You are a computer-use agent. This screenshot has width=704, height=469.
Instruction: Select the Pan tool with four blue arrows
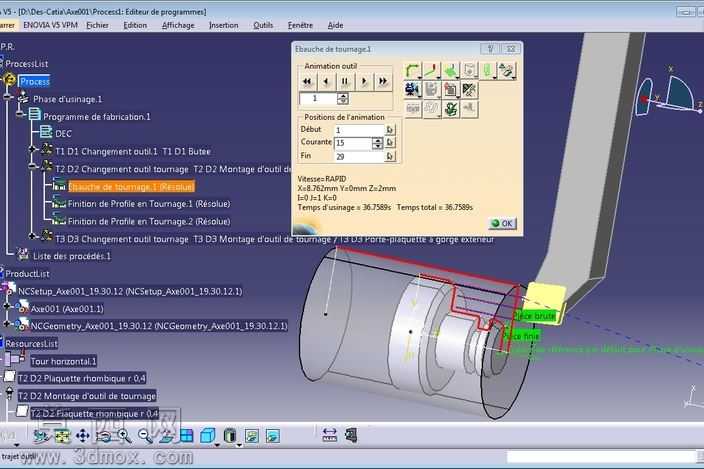point(83,436)
